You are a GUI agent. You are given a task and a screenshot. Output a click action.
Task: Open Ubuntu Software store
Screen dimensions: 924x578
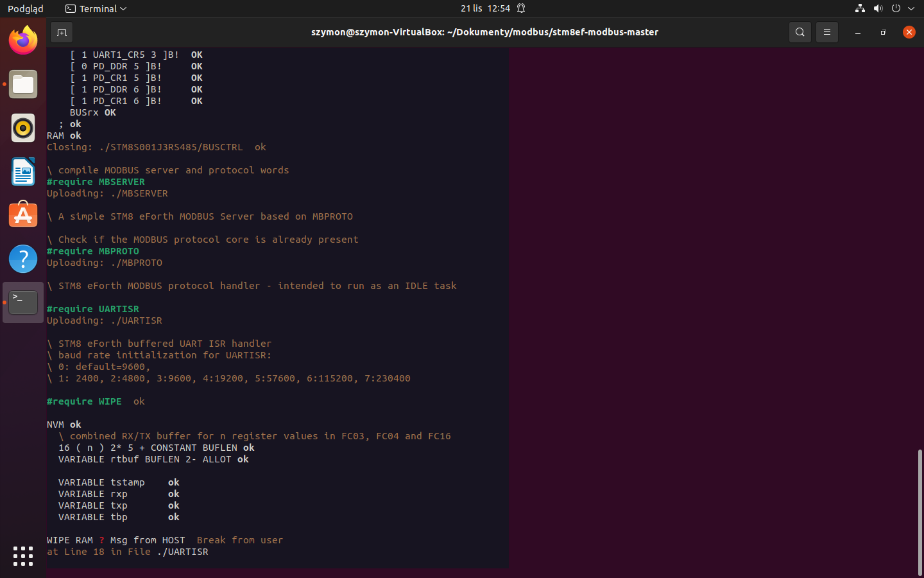23,215
